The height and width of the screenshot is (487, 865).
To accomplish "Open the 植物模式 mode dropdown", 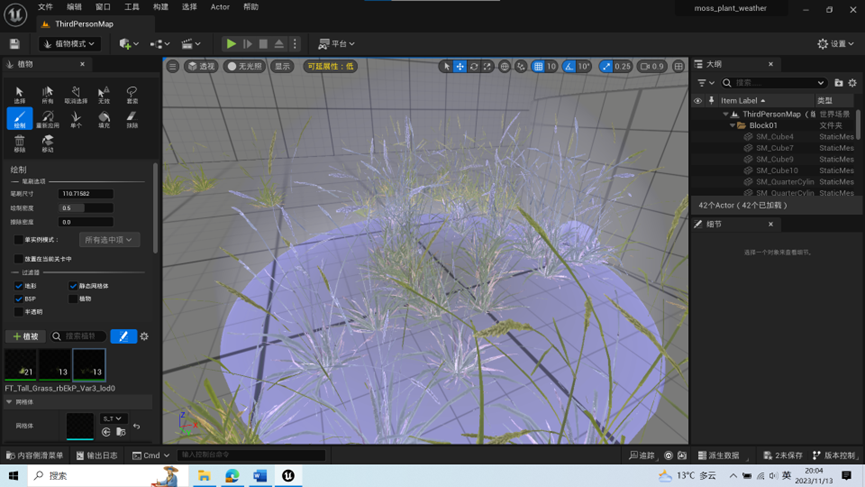I will click(70, 44).
